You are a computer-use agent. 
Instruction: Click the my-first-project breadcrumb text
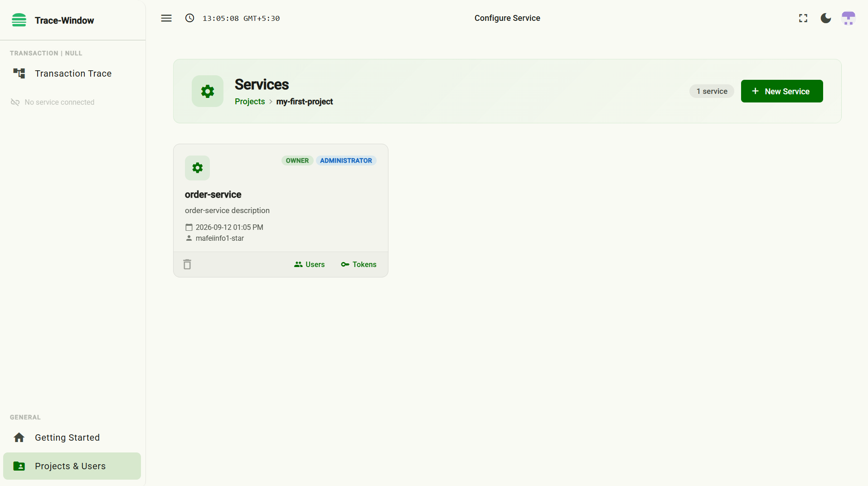click(x=305, y=102)
